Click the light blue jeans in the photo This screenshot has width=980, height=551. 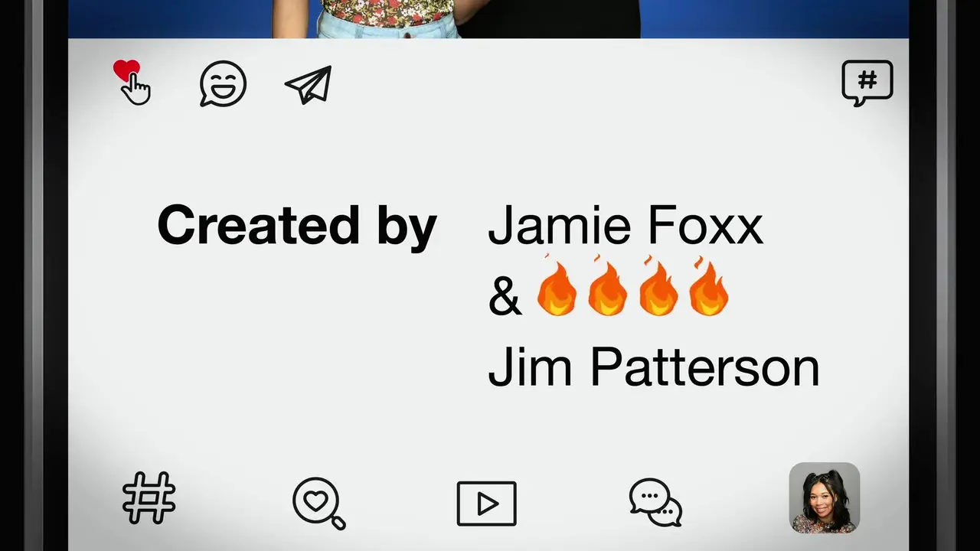pyautogui.click(x=388, y=30)
